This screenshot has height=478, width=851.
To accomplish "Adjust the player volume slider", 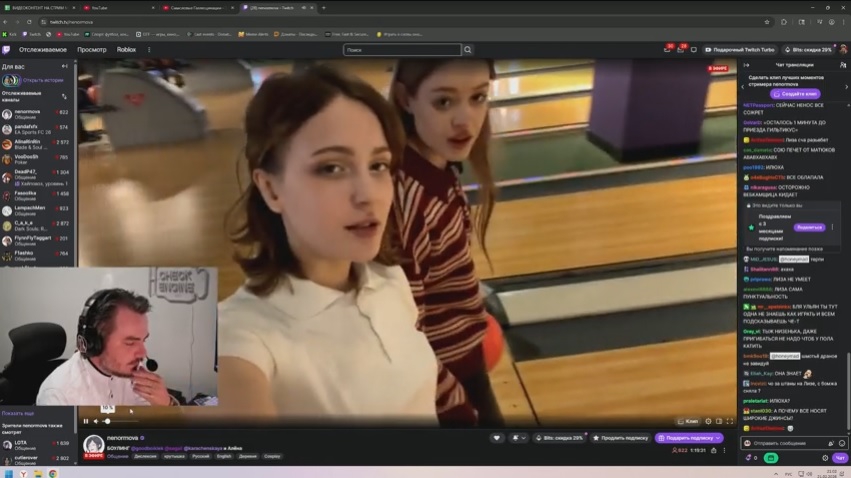I will coord(119,421).
